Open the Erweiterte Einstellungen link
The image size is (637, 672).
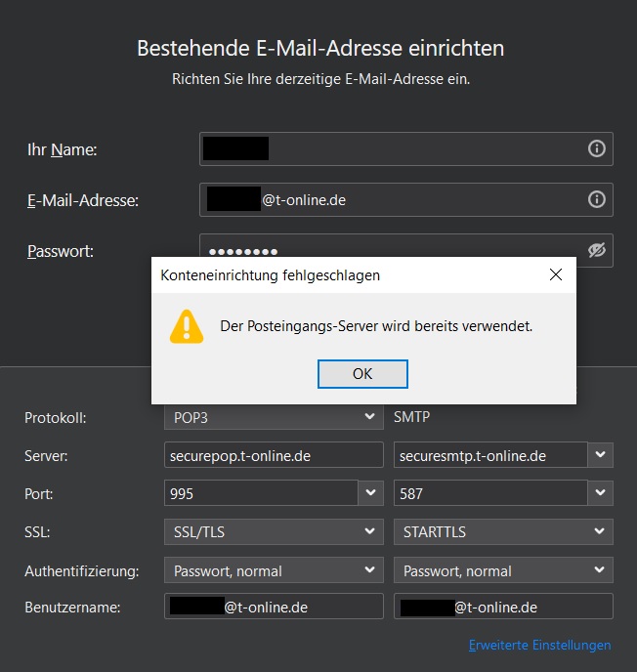[539, 645]
